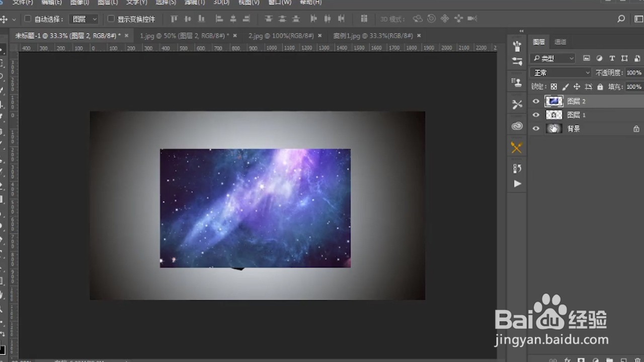Click the align top edges icon

[174, 19]
